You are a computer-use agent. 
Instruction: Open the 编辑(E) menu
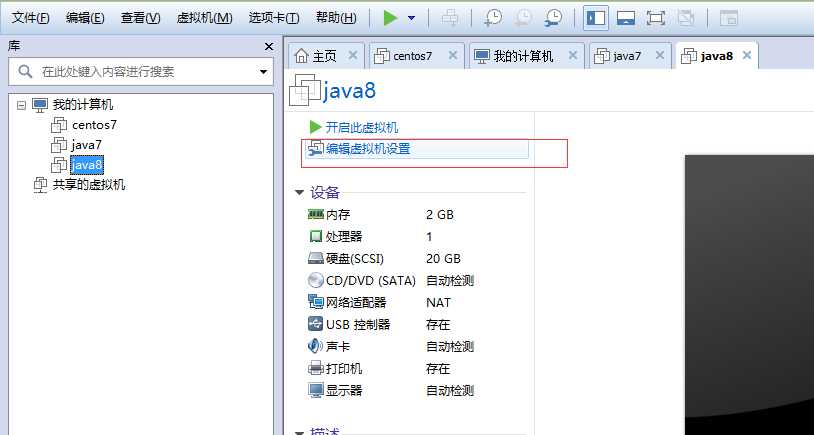click(85, 18)
